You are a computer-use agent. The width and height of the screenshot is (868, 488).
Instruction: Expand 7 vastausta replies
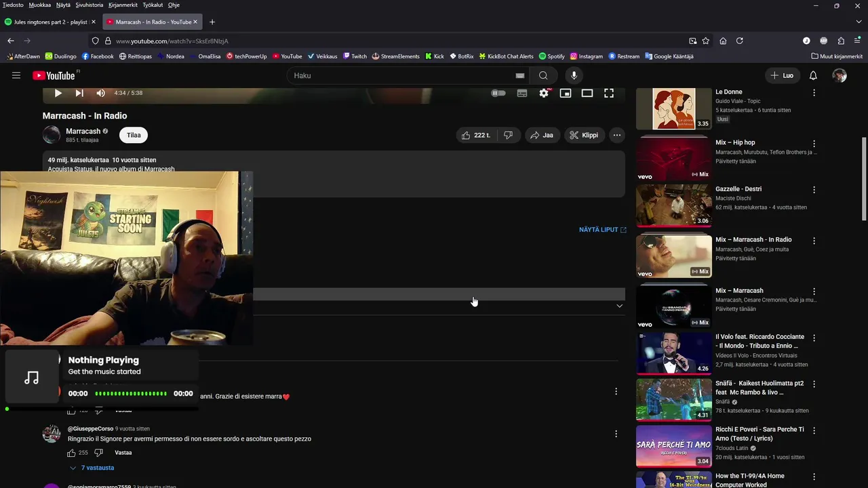pos(92,468)
